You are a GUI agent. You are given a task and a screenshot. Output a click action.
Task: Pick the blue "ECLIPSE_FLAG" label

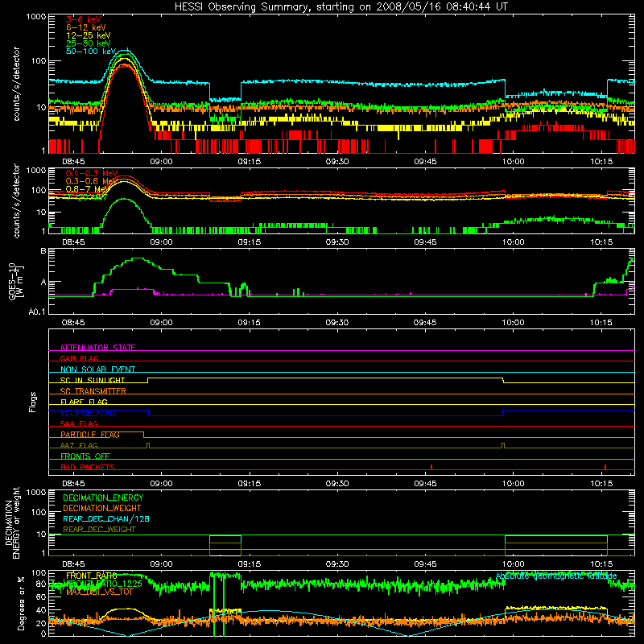(x=88, y=413)
